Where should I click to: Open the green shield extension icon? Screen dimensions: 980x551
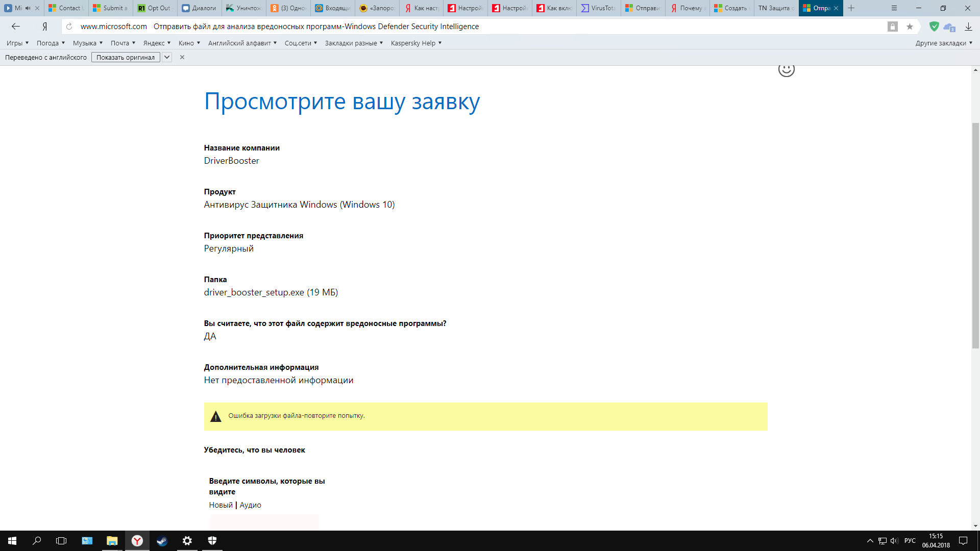934,27
